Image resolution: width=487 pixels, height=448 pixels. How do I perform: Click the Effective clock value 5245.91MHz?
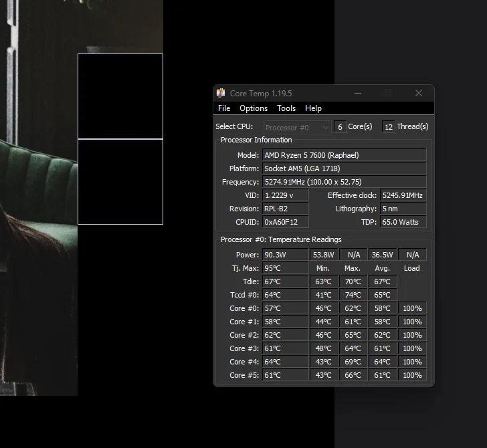403,195
